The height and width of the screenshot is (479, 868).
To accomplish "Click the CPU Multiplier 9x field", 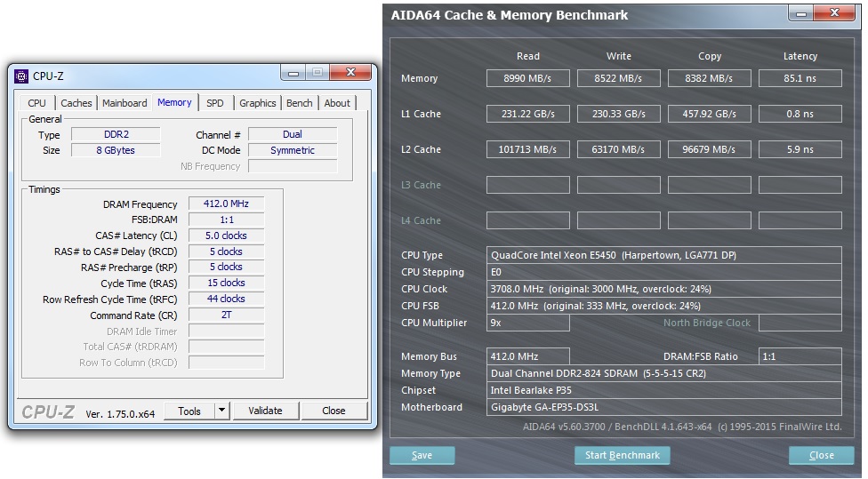I will (528, 323).
